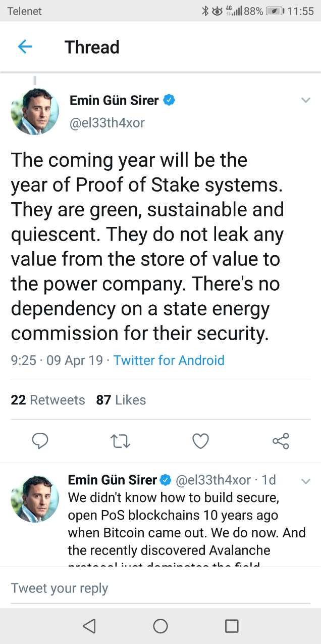Open the reply tweet about PoS blockchains
This screenshot has height=644, width=321.
point(187,524)
